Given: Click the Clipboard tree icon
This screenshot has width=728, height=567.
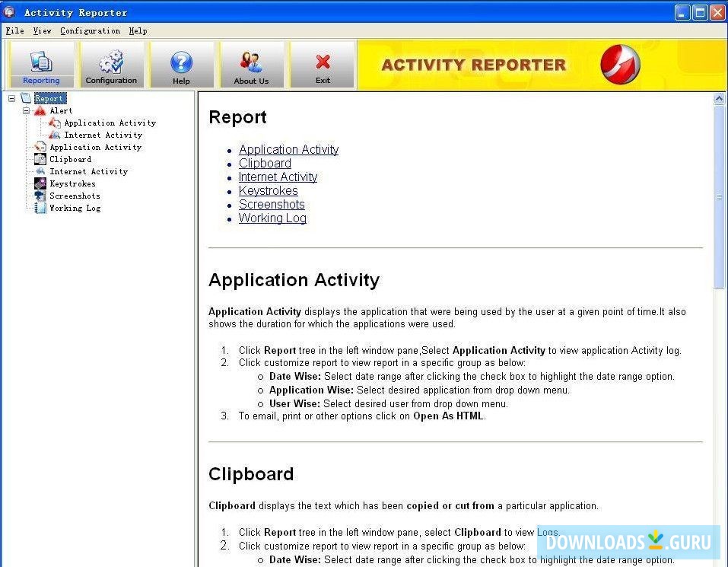Looking at the screenshot, I should [40, 159].
